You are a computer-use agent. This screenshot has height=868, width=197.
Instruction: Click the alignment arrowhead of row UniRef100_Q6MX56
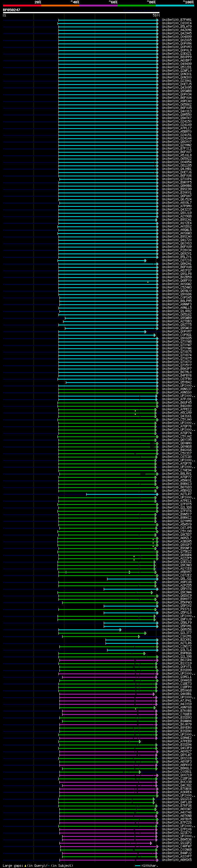(121, 629)
